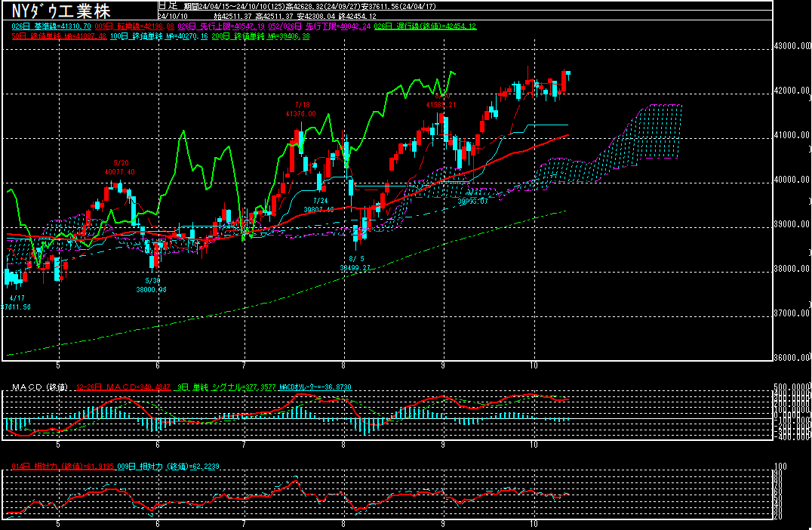Click the 026日 基準線=41310.70 legend
This screenshot has width=812, height=530.
pyautogui.click(x=51, y=26)
